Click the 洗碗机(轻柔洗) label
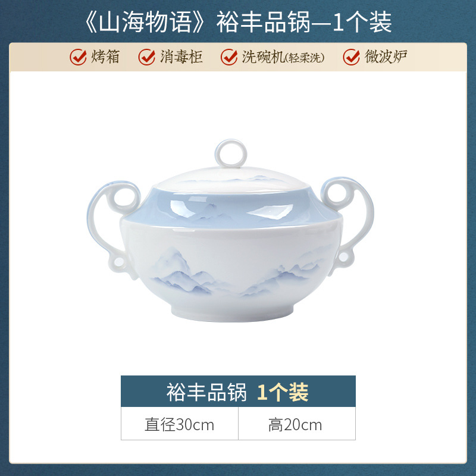The width and height of the screenshot is (476, 476). tap(283, 57)
